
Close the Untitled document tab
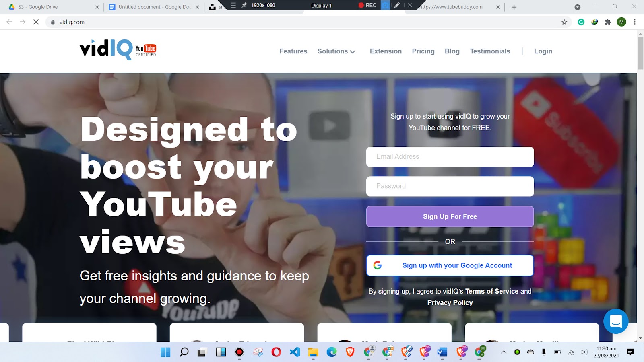[197, 7]
